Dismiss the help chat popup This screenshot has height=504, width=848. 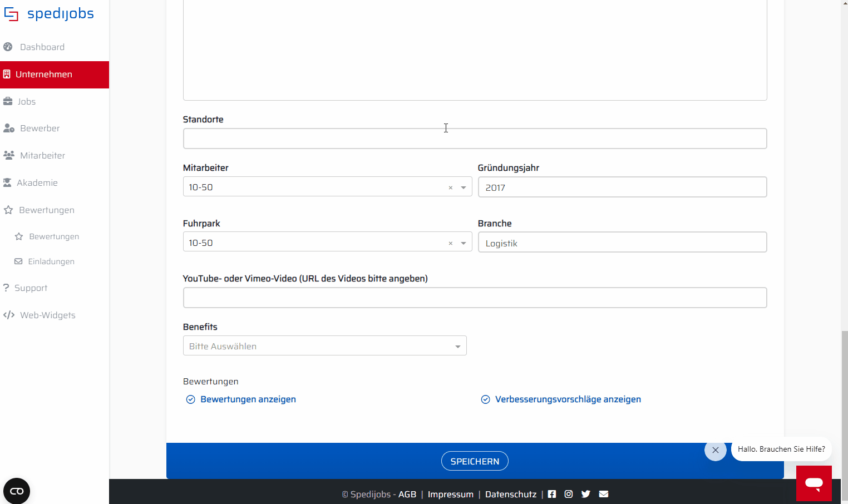[716, 450]
